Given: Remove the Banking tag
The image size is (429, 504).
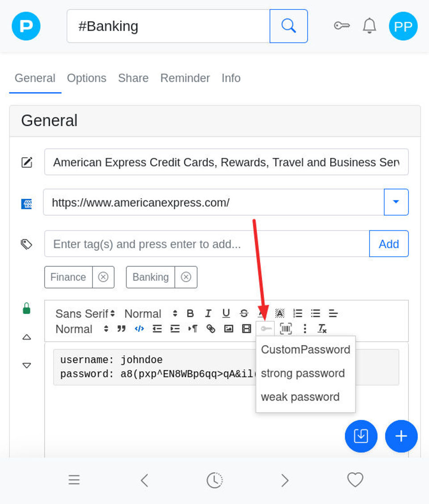Looking at the screenshot, I should tap(186, 277).
